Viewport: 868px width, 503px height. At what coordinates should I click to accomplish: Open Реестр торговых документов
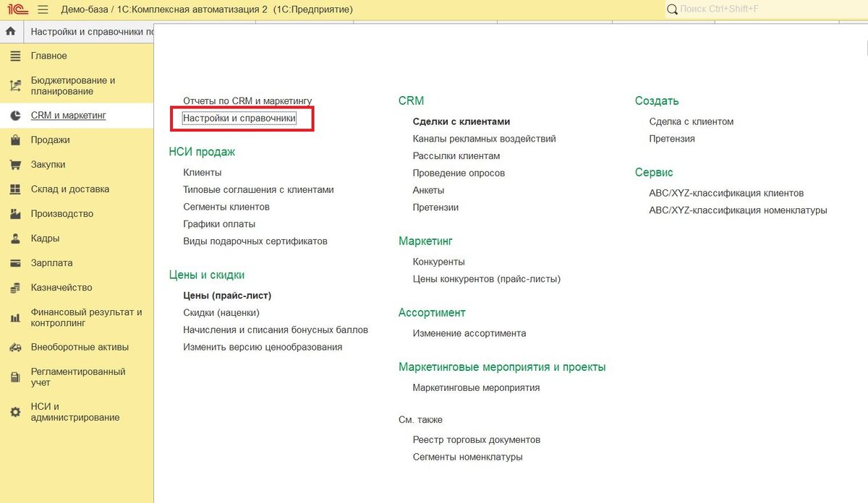tap(477, 439)
